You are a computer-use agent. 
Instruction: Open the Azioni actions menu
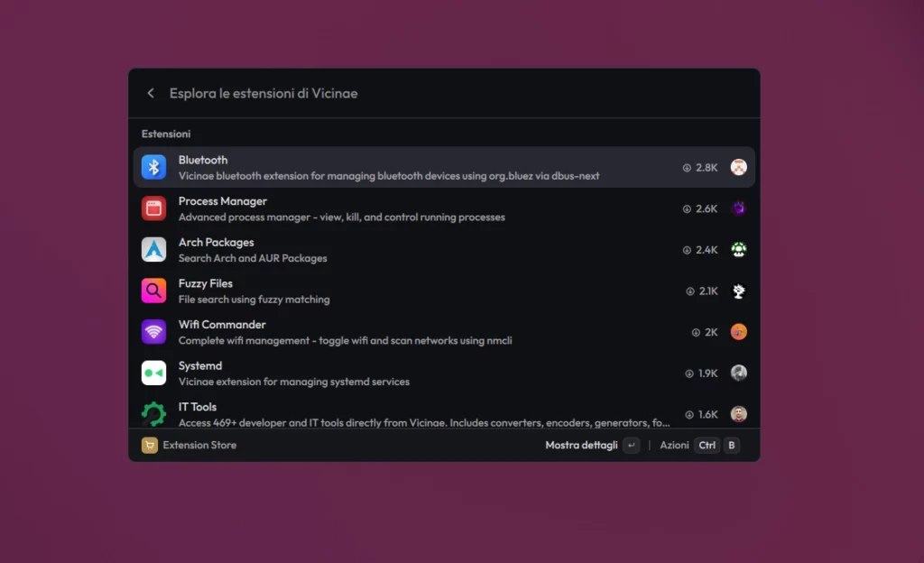674,445
